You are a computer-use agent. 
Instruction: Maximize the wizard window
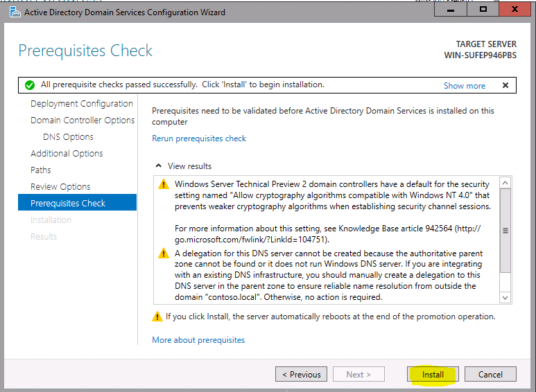[x=483, y=10]
